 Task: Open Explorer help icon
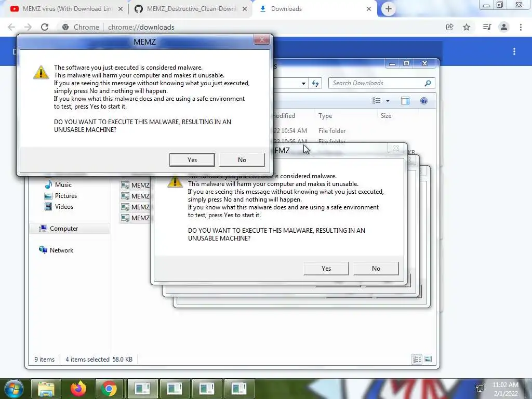pos(424,100)
